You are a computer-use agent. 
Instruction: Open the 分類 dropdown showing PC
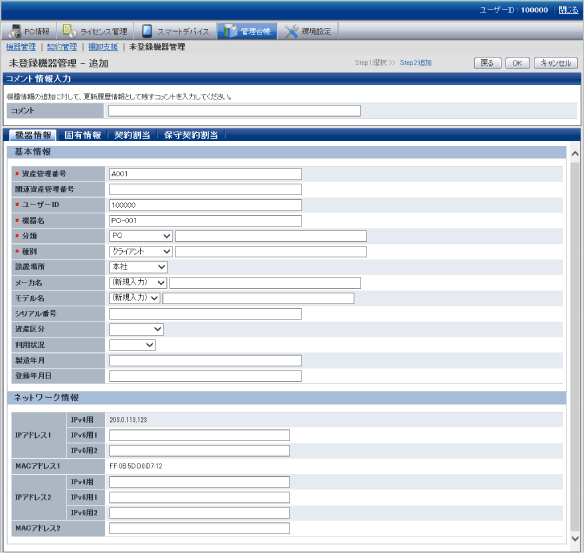[x=140, y=236]
